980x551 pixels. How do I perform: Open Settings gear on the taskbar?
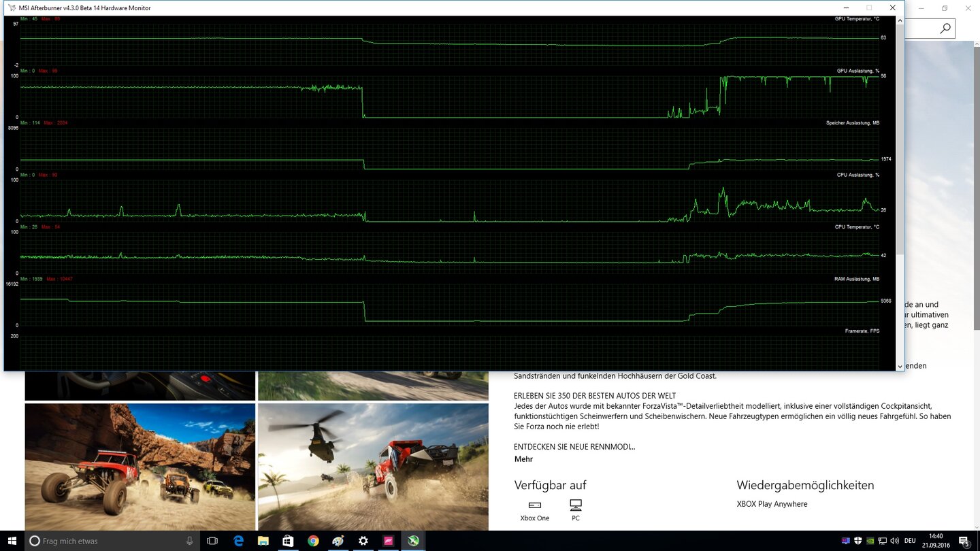(x=363, y=541)
